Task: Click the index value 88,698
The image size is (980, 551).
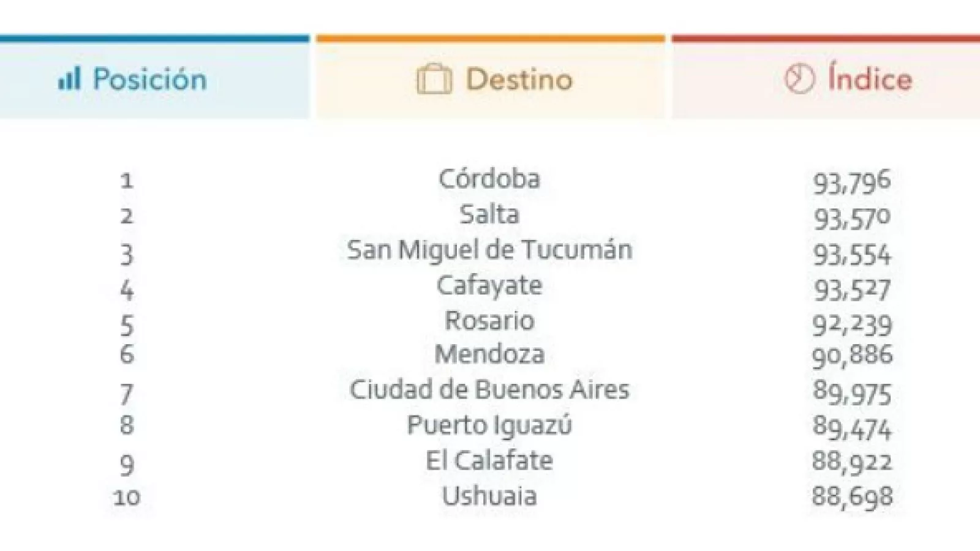Action: 852,497
